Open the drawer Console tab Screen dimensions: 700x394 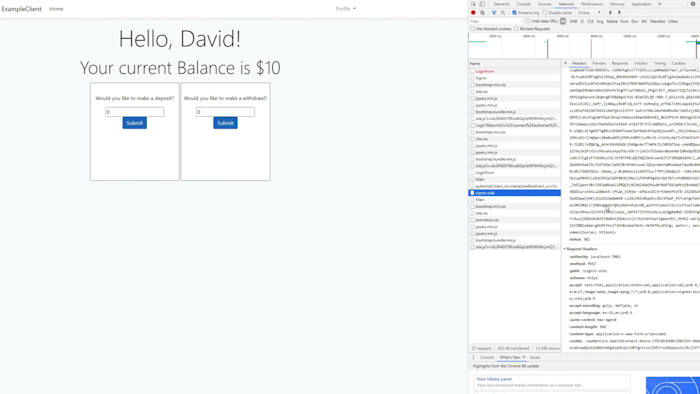coord(487,357)
